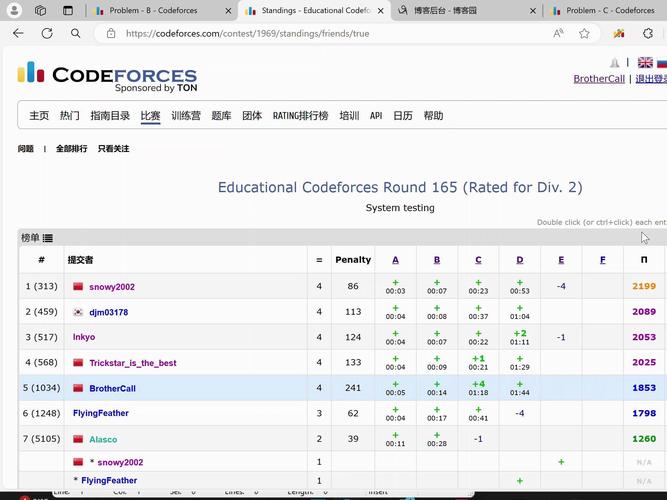Screen dimensions: 667x500
Task: Open the workspaces icon in browser
Action: click(40, 10)
